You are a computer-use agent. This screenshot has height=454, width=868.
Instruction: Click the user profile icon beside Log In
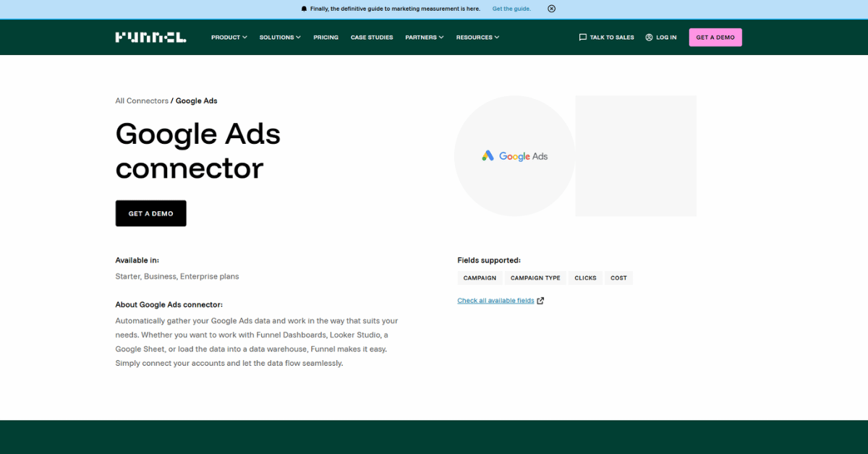(649, 37)
